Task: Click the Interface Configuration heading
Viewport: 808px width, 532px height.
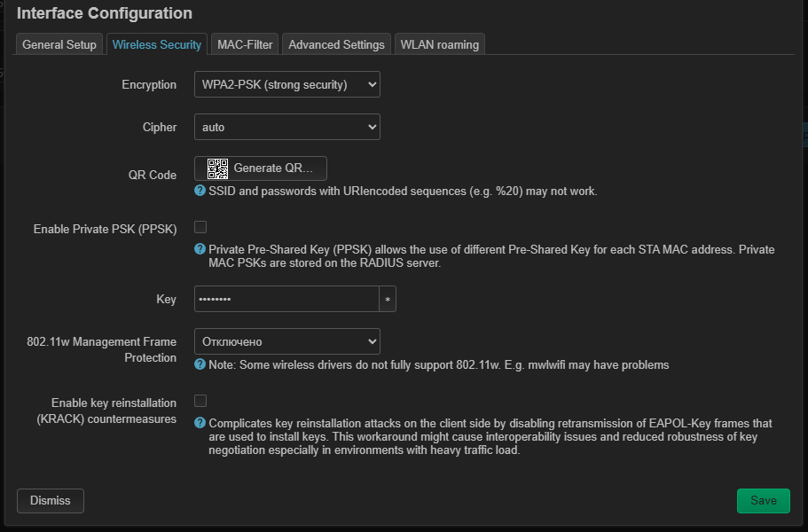Action: (x=105, y=13)
